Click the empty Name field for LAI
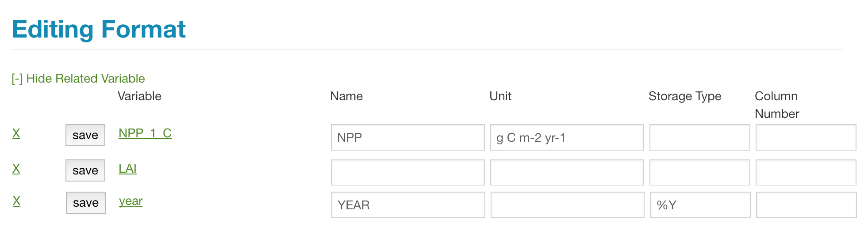Image resolution: width=868 pixels, height=227 pixels. (x=407, y=173)
